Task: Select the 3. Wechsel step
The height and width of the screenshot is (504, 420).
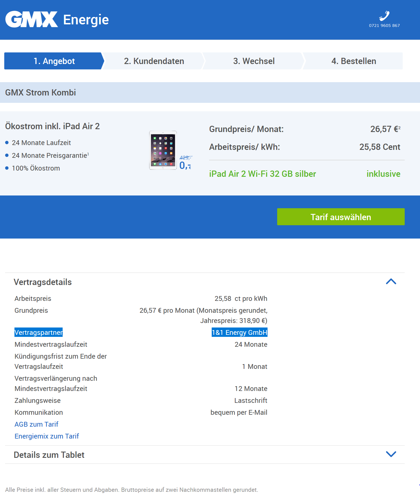Action: click(254, 61)
